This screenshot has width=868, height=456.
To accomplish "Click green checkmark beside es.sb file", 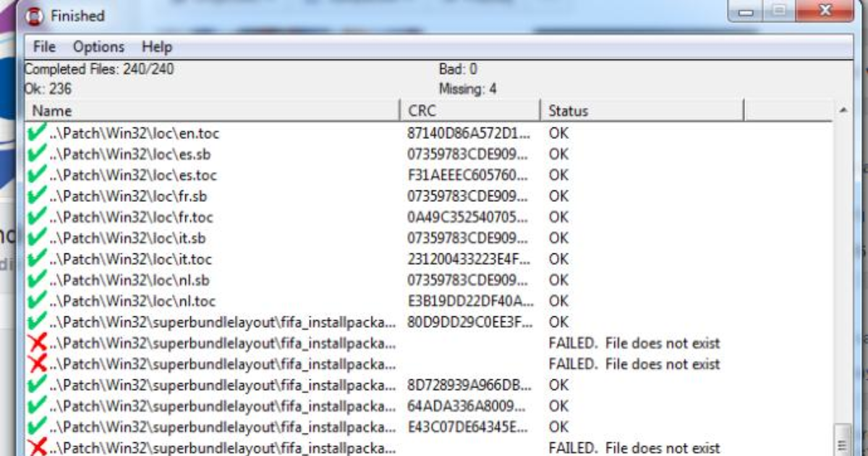I will pos(36,154).
